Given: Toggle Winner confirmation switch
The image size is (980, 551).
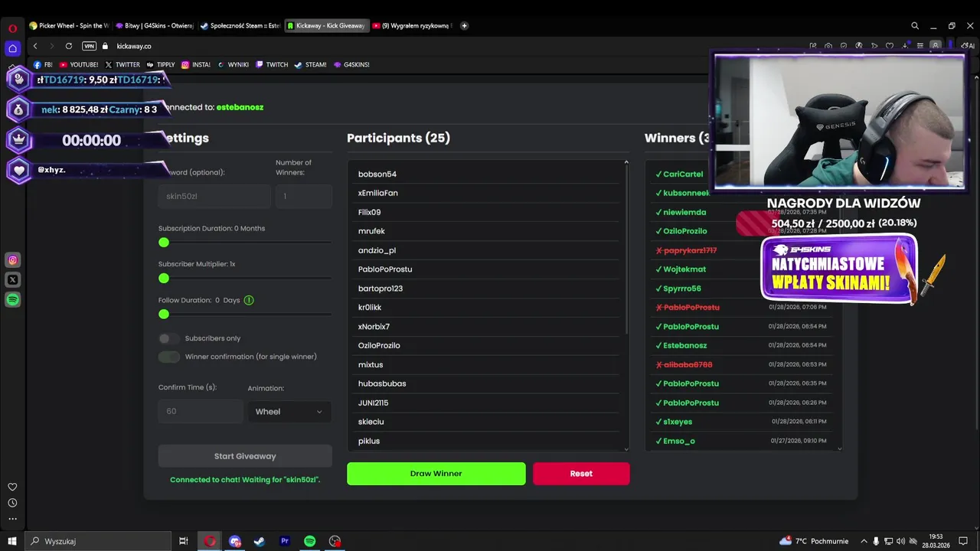Looking at the screenshot, I should coord(168,357).
